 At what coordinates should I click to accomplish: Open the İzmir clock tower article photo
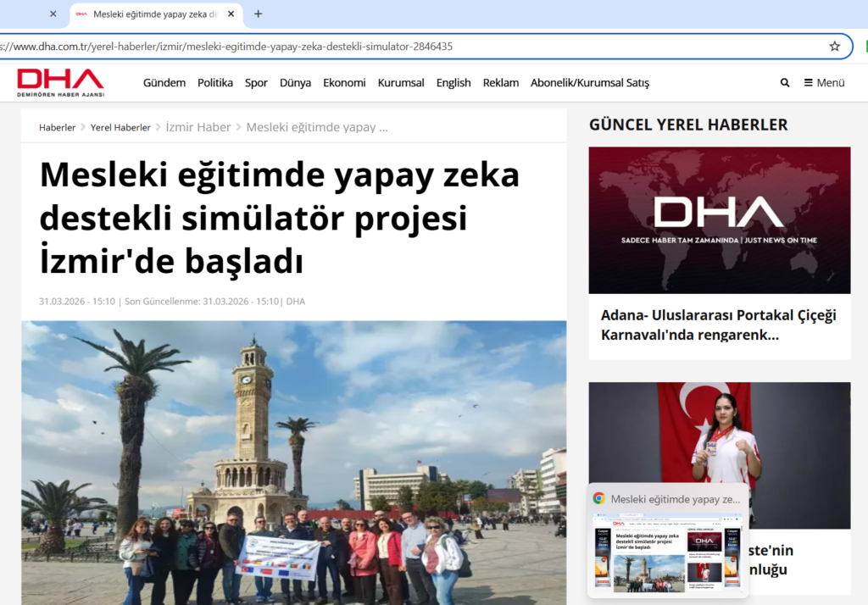[293, 462]
